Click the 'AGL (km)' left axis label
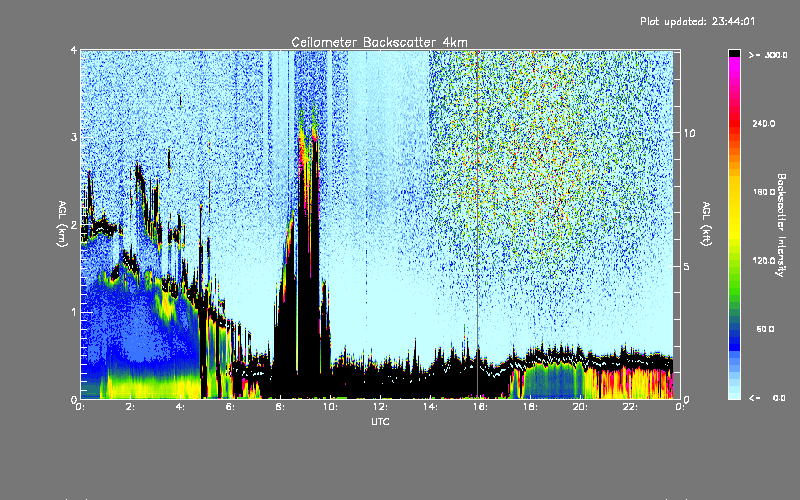The image size is (800, 500). (62, 224)
